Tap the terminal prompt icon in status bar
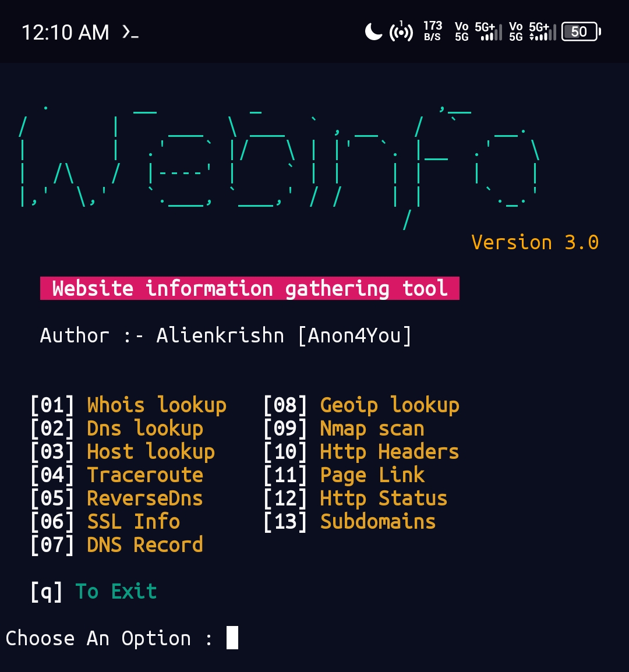The height and width of the screenshot is (672, 629). pos(130,32)
